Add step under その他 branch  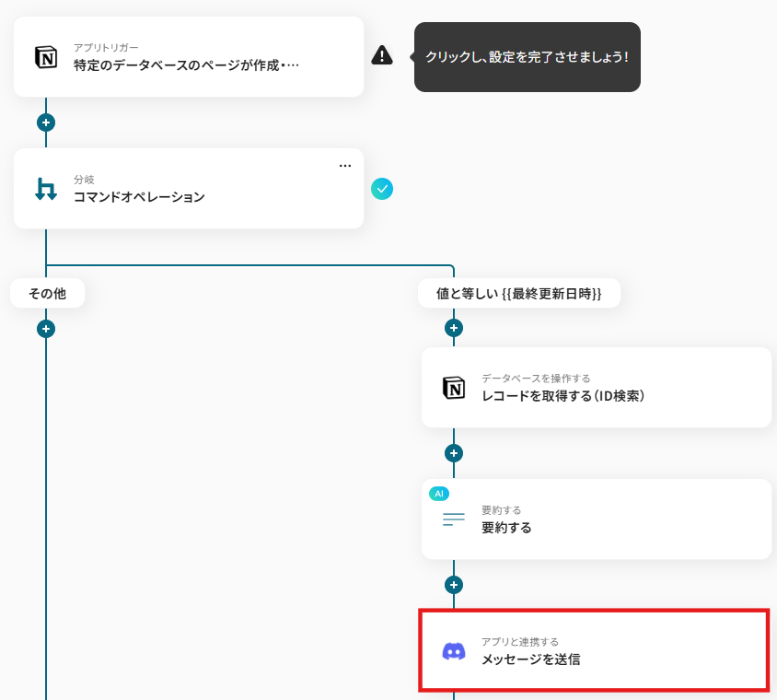tap(46, 329)
